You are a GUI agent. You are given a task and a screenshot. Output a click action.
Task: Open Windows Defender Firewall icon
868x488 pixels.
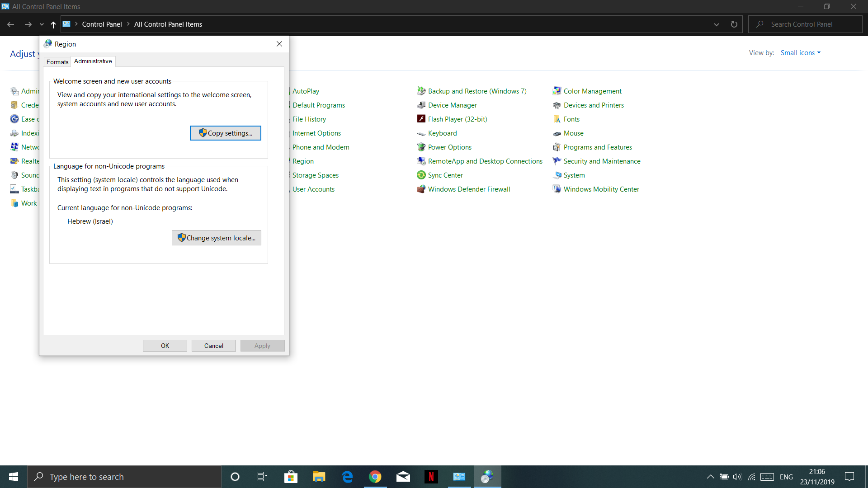[421, 189]
